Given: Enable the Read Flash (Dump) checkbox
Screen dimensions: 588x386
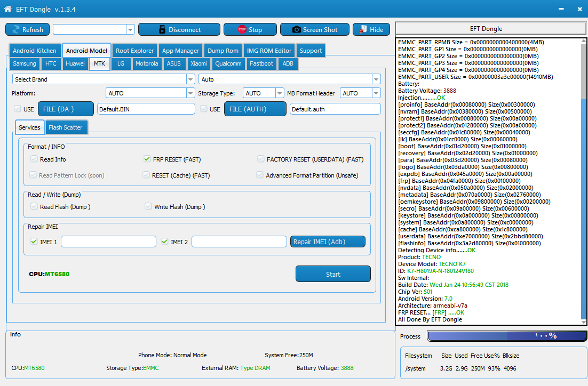Looking at the screenshot, I should (34, 206).
